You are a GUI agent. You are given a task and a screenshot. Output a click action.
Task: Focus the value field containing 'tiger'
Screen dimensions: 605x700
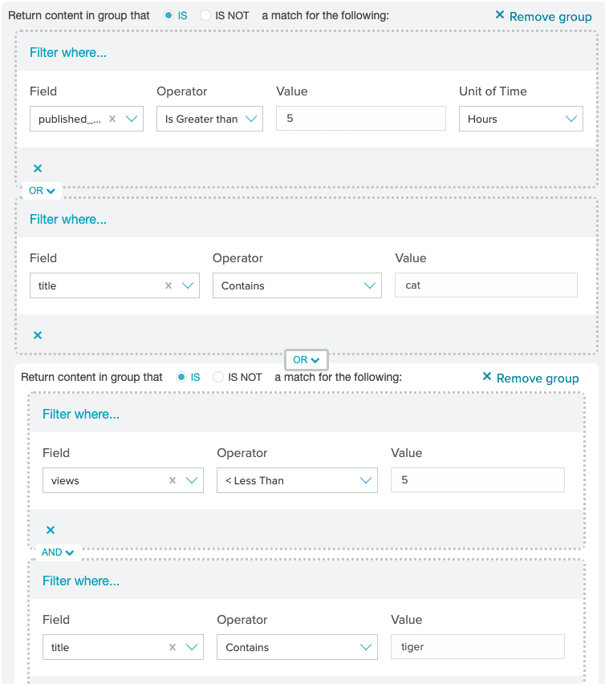[x=477, y=647]
